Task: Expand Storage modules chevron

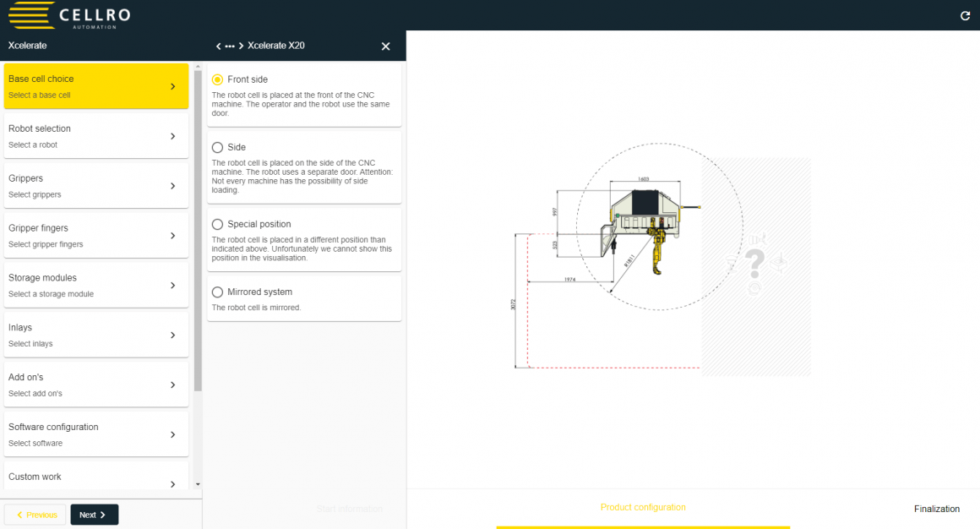Action: [173, 285]
